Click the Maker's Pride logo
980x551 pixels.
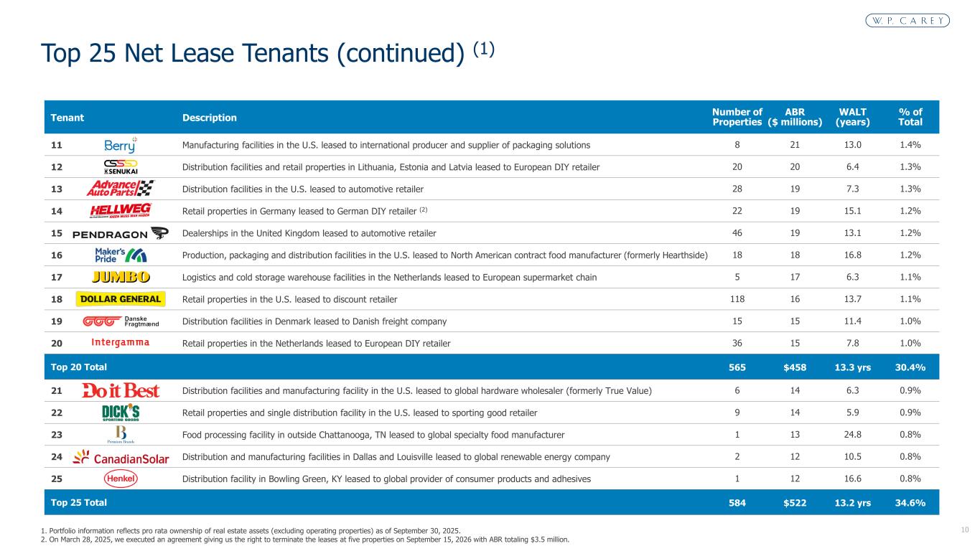[120, 255]
